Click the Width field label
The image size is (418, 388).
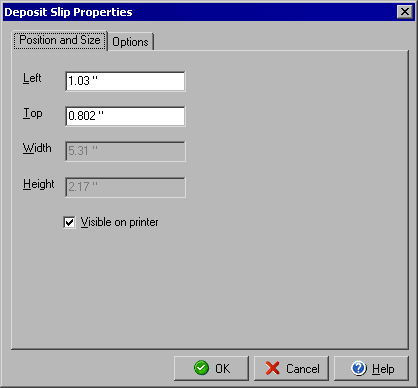37,148
